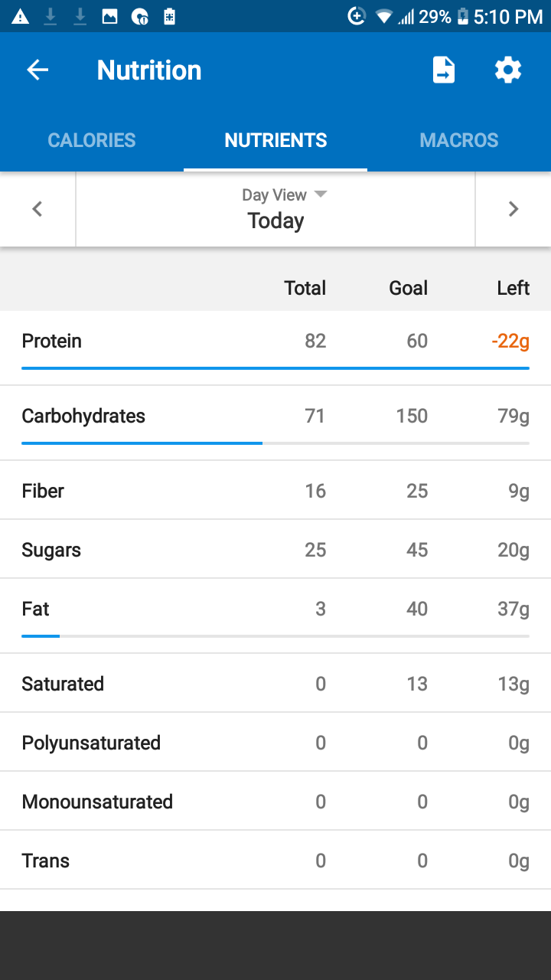Tap the Wi-Fi icon in status bar

pyautogui.click(x=383, y=16)
